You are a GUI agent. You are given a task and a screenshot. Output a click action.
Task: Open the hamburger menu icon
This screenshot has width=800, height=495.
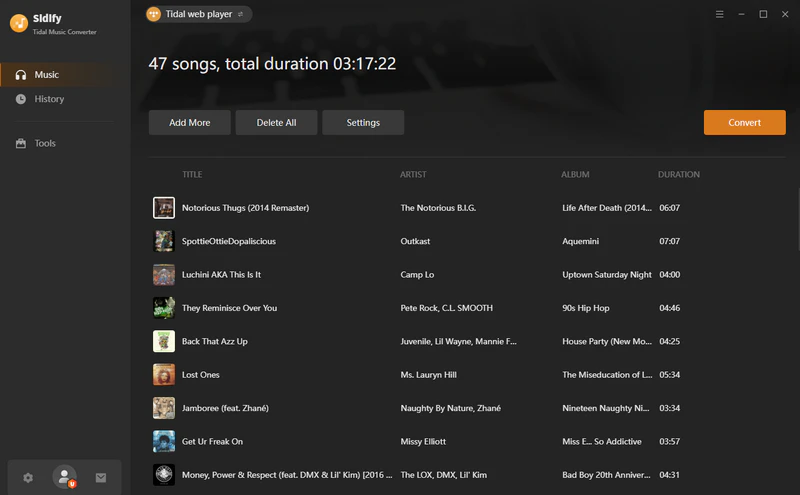(x=719, y=14)
